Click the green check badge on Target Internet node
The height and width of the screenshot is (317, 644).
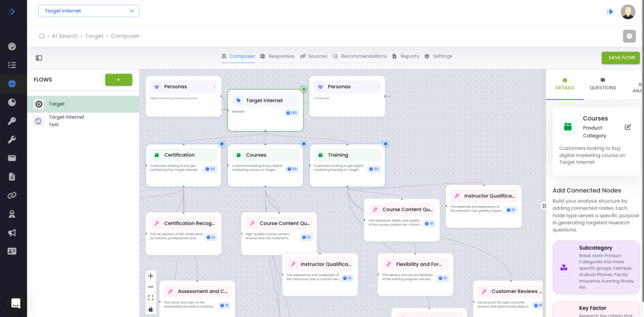pyautogui.click(x=303, y=89)
